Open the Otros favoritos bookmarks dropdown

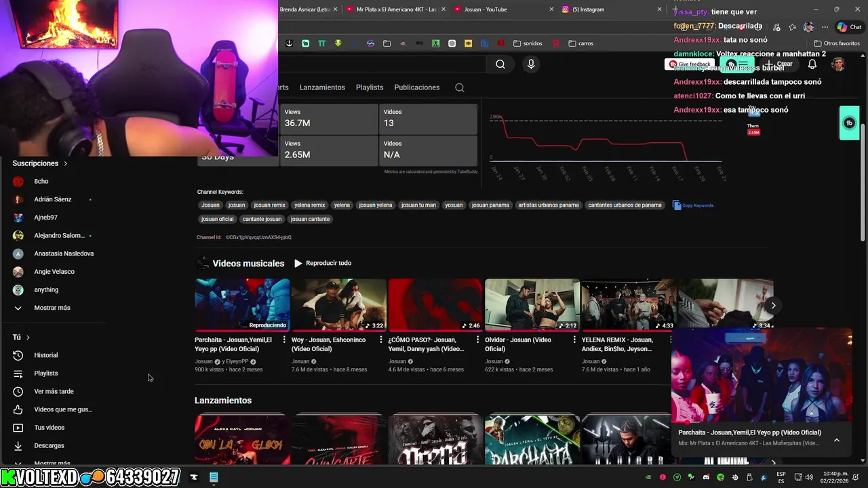coord(836,43)
